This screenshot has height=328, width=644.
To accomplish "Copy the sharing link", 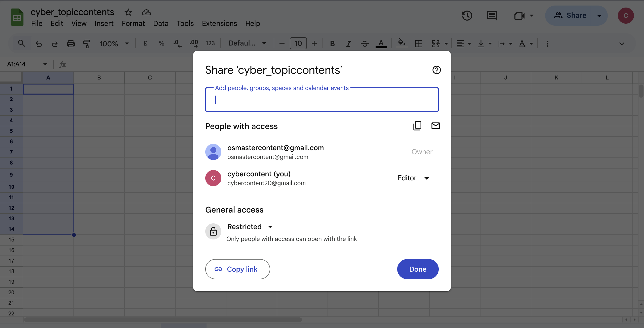I will coord(237,269).
